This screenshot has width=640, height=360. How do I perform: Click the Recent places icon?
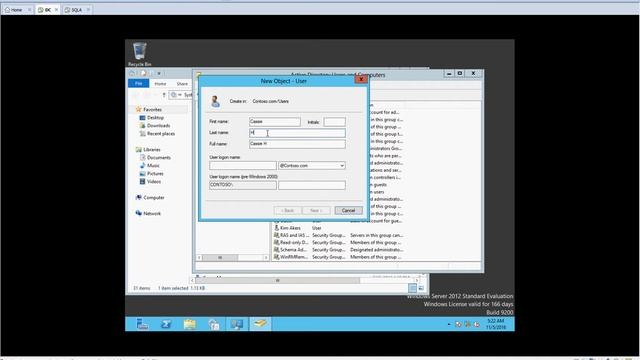pos(142,133)
